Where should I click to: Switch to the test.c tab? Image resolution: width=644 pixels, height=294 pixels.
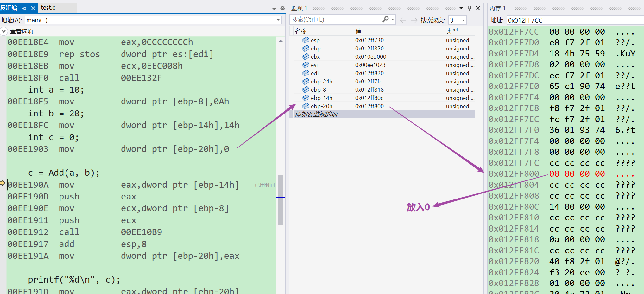48,8
